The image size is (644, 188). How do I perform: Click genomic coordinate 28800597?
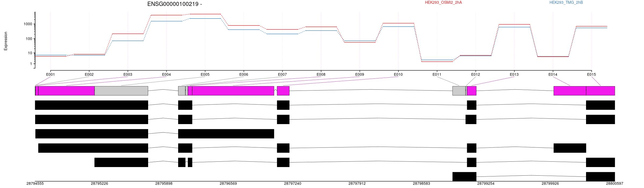(615, 184)
